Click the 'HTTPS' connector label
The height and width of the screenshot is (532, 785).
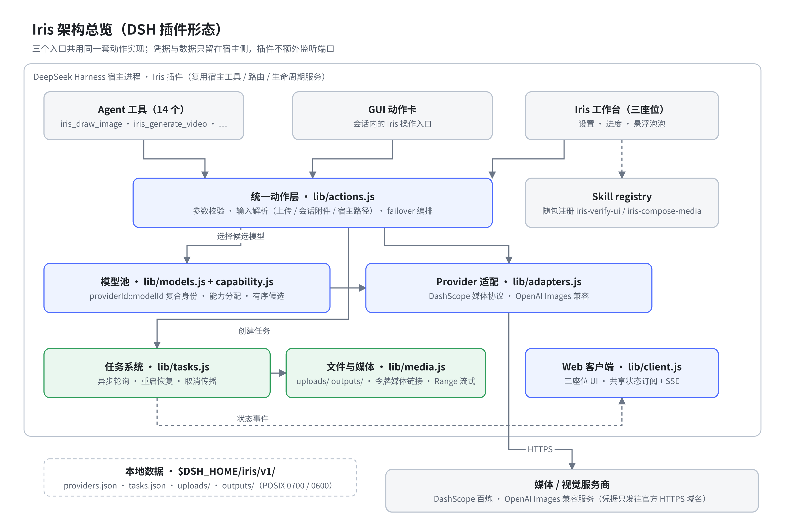[540, 449]
